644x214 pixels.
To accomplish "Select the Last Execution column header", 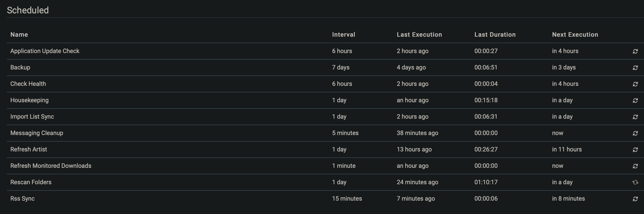I will [419, 35].
